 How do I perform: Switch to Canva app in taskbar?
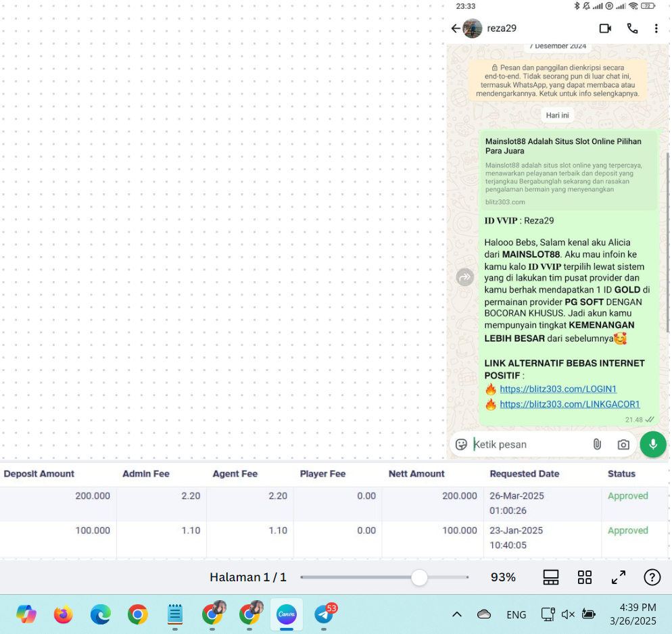[x=286, y=614]
